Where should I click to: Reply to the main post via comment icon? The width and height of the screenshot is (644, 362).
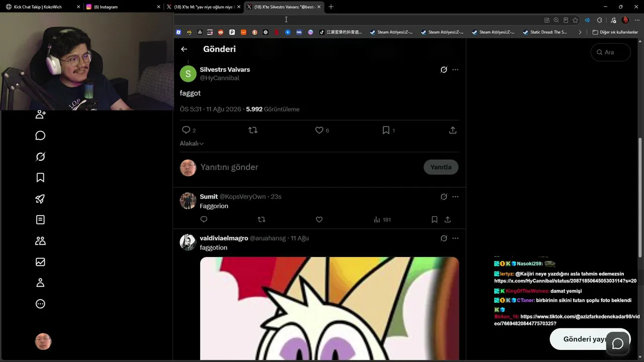pos(186,130)
